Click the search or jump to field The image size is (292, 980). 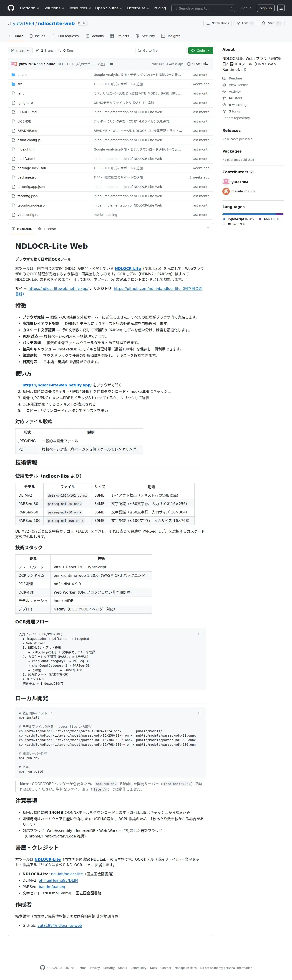[x=203, y=8]
